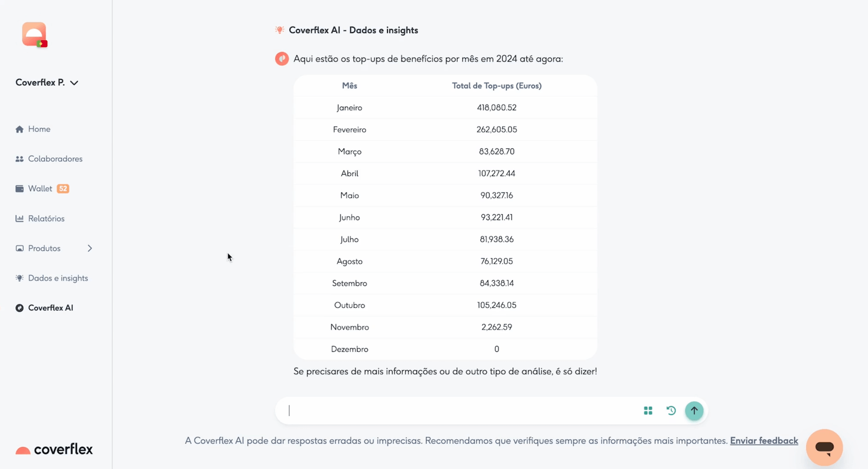The width and height of the screenshot is (868, 469).
Task: Click the grid icon in the chat input
Action: coord(648,410)
